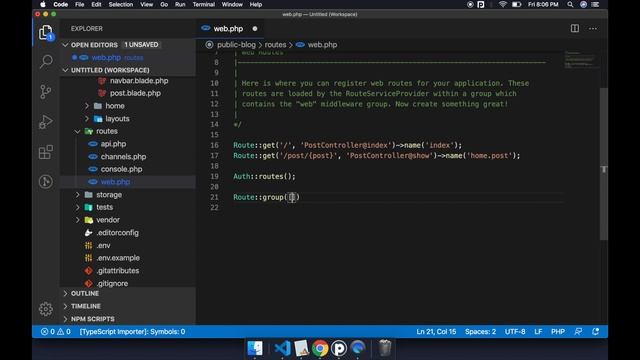Click TypeScript Importer symbols status item
The height and width of the screenshot is (360, 640).
coord(132,331)
